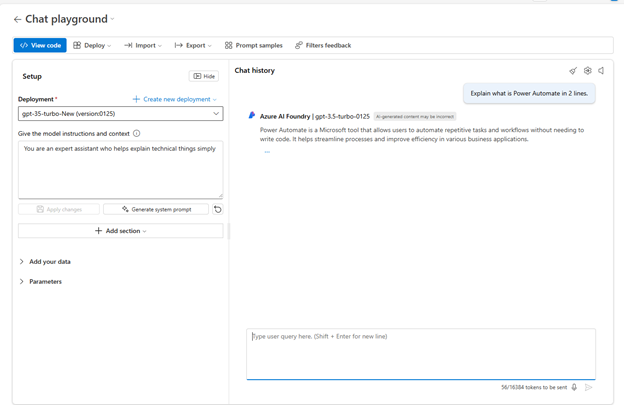The width and height of the screenshot is (624, 405).
Task: Go back using the arrow beside Chat playground
Action: click(x=17, y=19)
